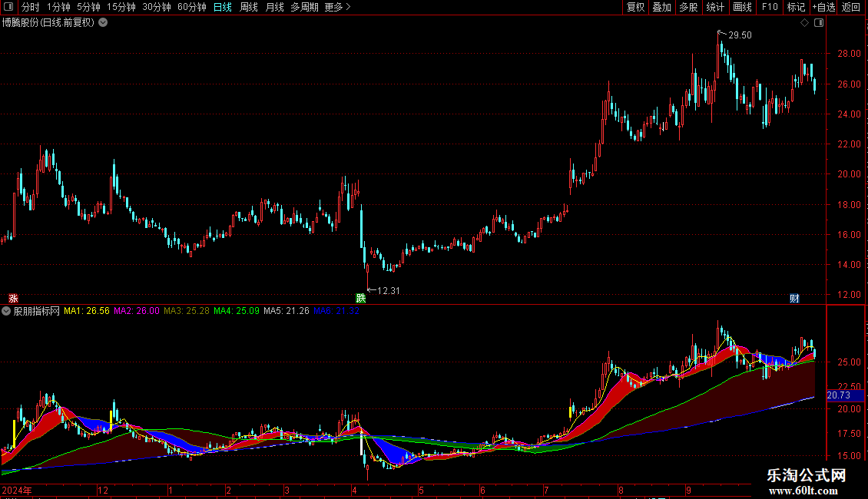Click month 4 on the time axis

pos(354,491)
